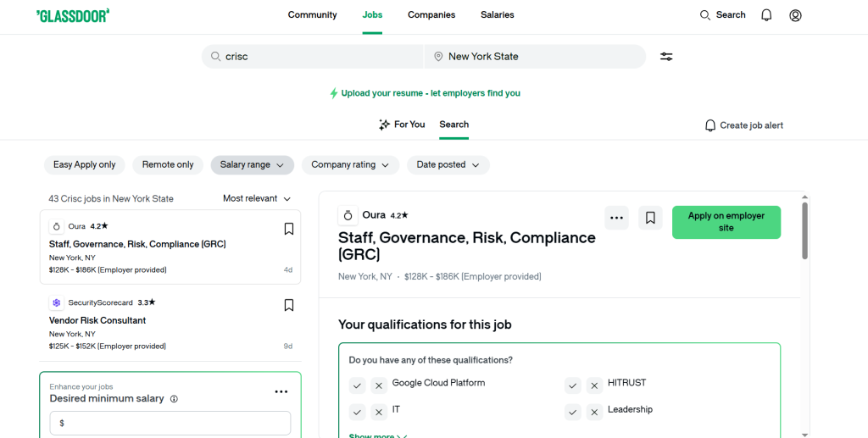Click the Glassdoor logo
The height and width of the screenshot is (438, 868).
(x=73, y=15)
